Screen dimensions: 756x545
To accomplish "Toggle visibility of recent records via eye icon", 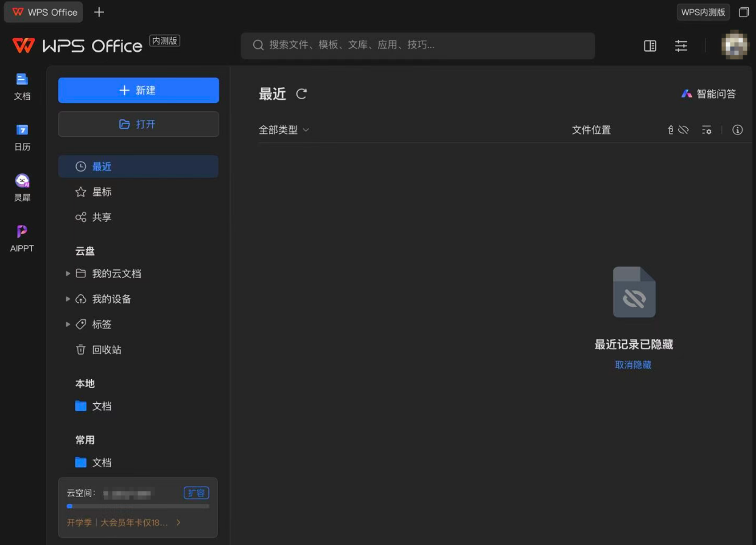I will [683, 130].
